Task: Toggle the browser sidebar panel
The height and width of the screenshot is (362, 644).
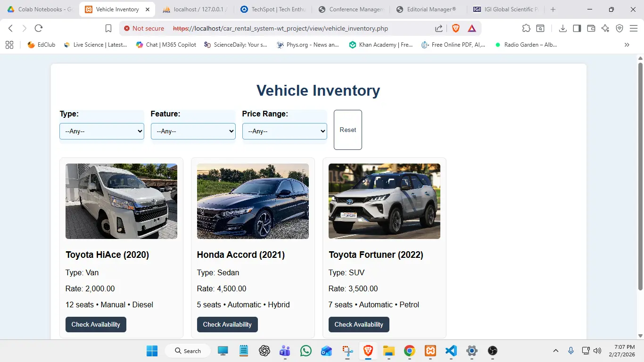Action: [577, 28]
